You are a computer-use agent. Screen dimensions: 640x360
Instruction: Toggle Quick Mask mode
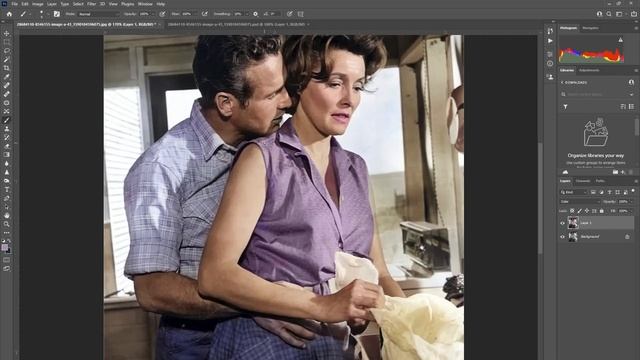7,260
